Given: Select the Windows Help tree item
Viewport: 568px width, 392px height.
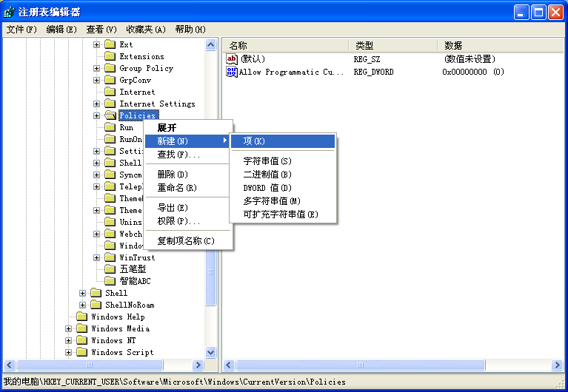Looking at the screenshot, I should [x=118, y=317].
